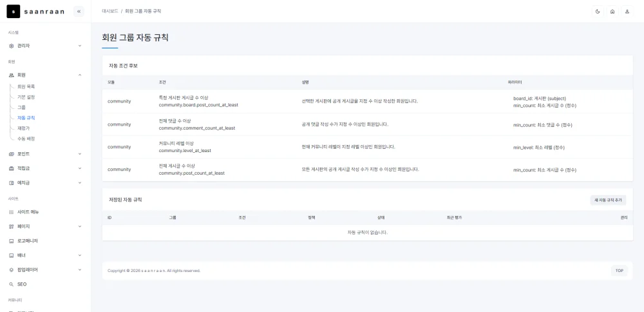Screen dimensions: 644x312
Task: Open the home icon in the top bar
Action: click(x=612, y=12)
